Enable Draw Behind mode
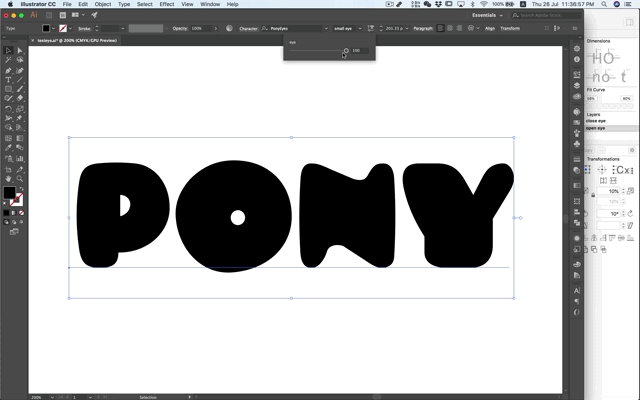The image size is (640, 400). tap(14, 222)
